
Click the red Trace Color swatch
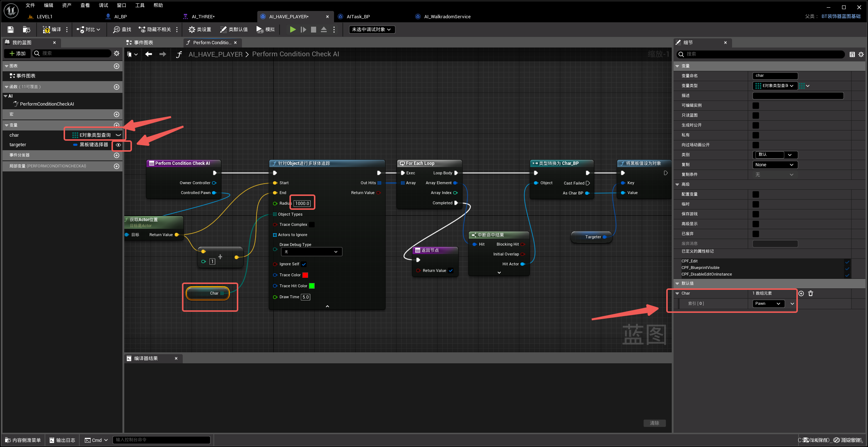coord(305,275)
